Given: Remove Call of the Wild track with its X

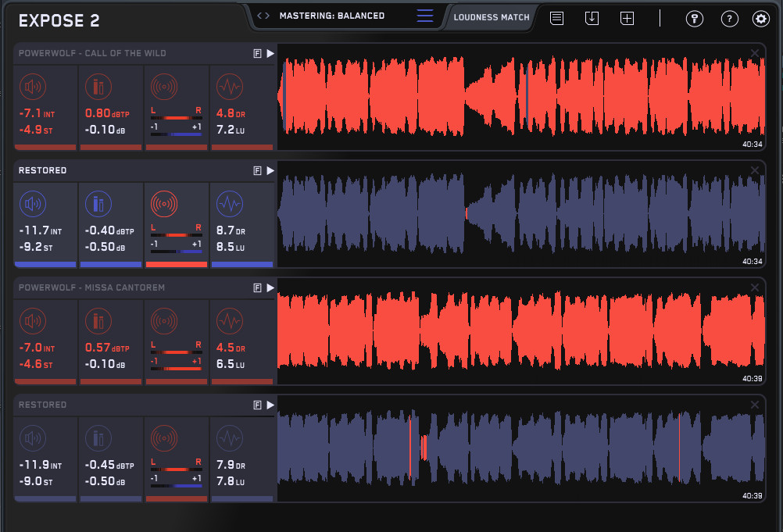Looking at the screenshot, I should pos(755,53).
